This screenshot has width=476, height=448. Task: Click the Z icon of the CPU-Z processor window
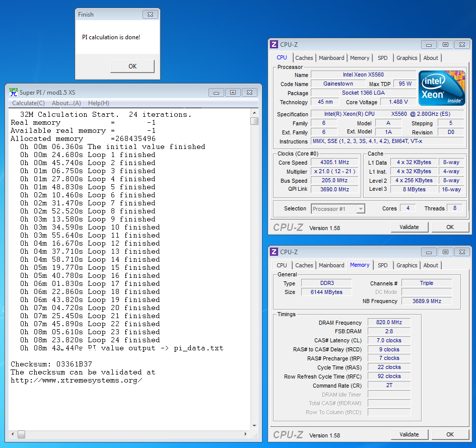click(274, 45)
